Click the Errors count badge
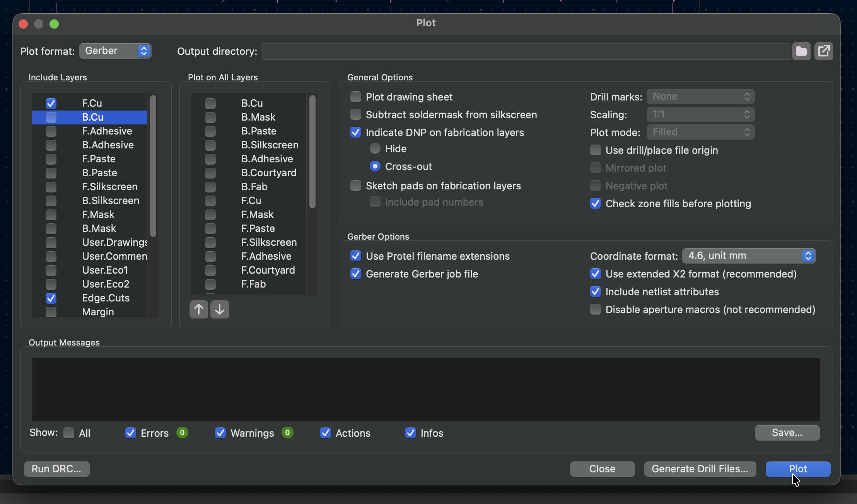857x504 pixels. click(x=182, y=432)
